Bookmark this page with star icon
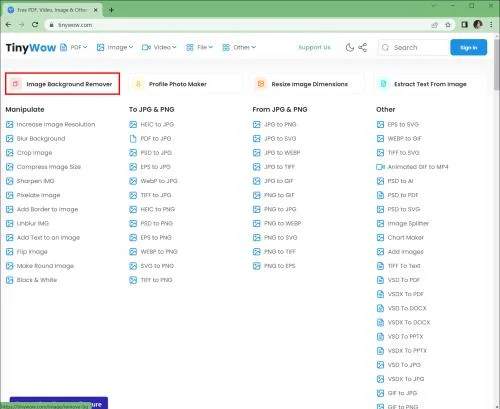 [448, 25]
